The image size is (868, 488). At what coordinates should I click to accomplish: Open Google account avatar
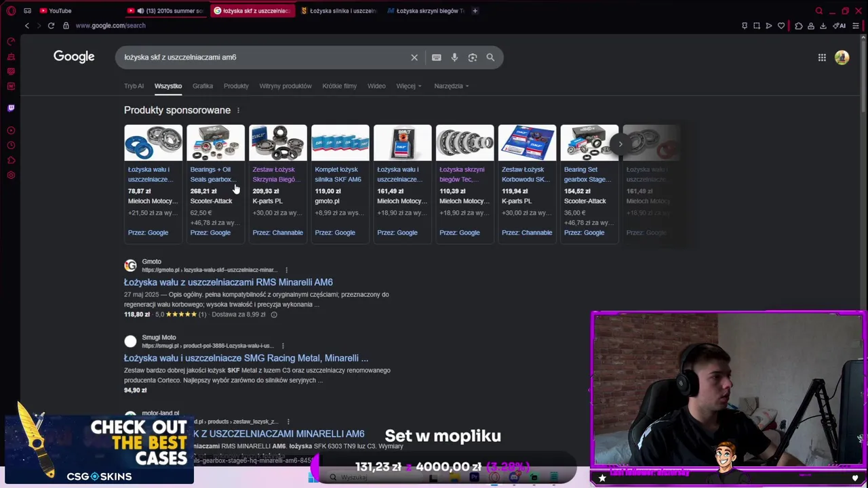pyautogui.click(x=842, y=58)
